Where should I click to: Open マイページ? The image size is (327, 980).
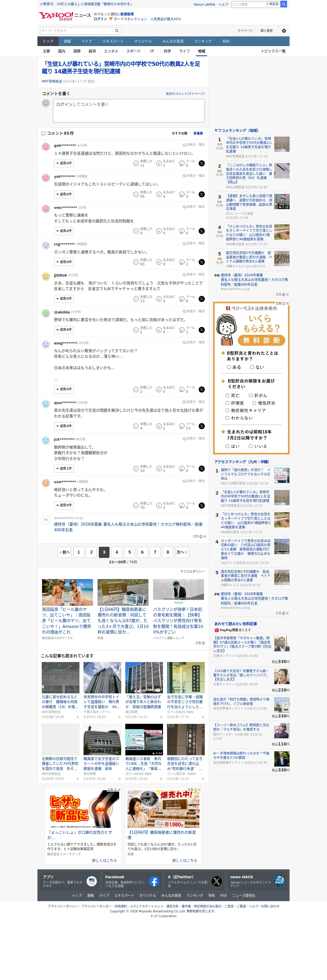245,31
